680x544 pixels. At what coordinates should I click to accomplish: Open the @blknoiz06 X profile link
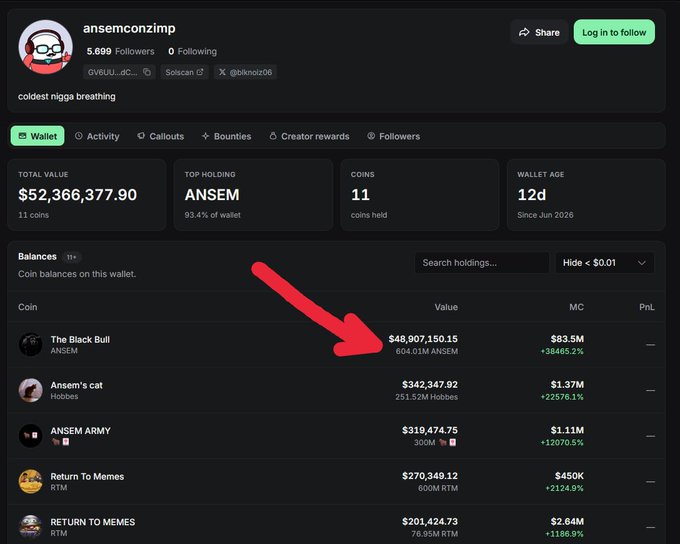click(245, 72)
